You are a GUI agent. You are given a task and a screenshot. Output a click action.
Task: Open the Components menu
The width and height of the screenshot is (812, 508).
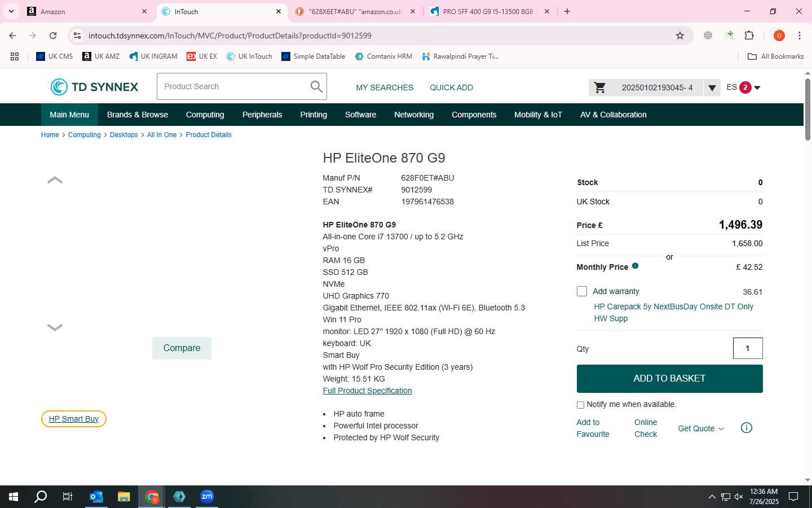(x=474, y=115)
